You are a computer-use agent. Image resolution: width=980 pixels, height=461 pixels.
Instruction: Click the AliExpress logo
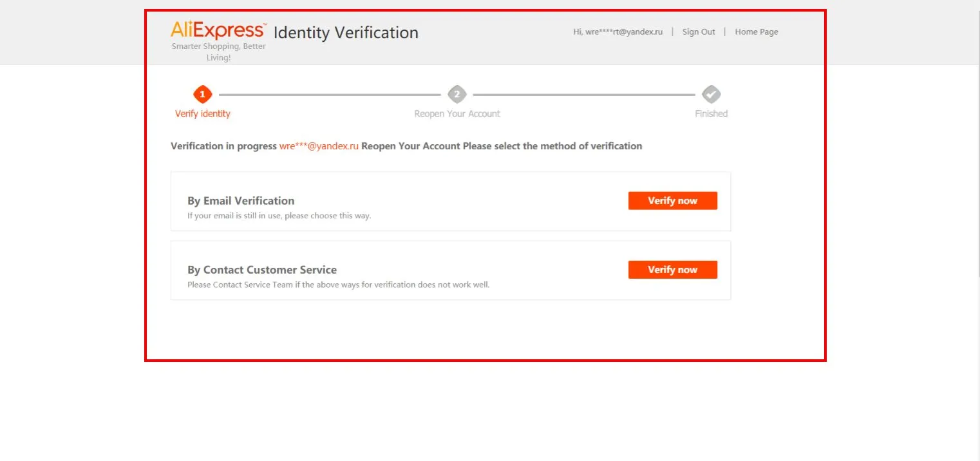coord(218,30)
